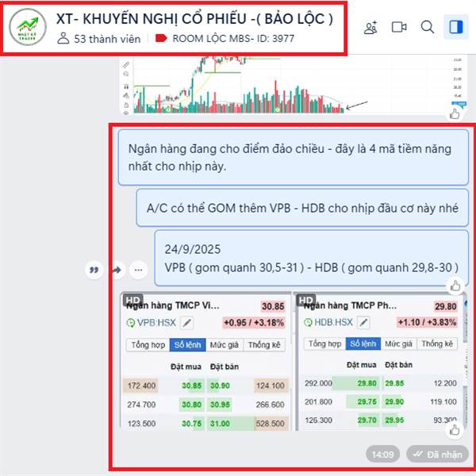Click the HD badge on HDB image
This screenshot has width=476, height=476.
click(x=305, y=300)
